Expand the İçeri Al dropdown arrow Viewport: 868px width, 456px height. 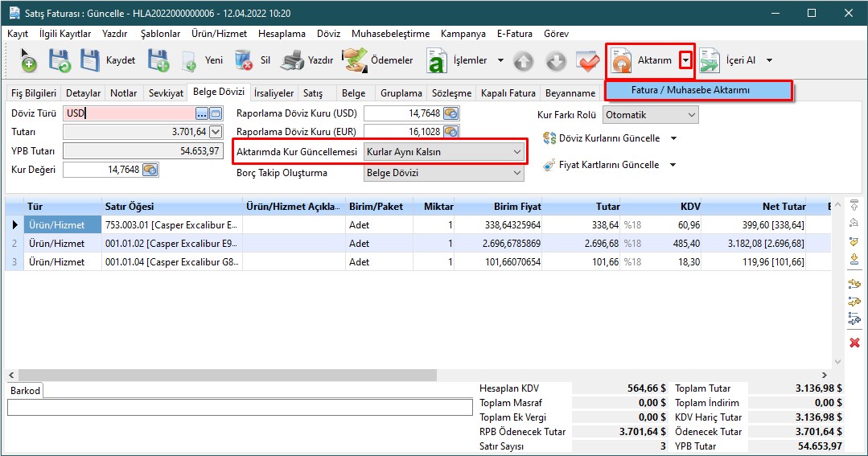(x=770, y=60)
